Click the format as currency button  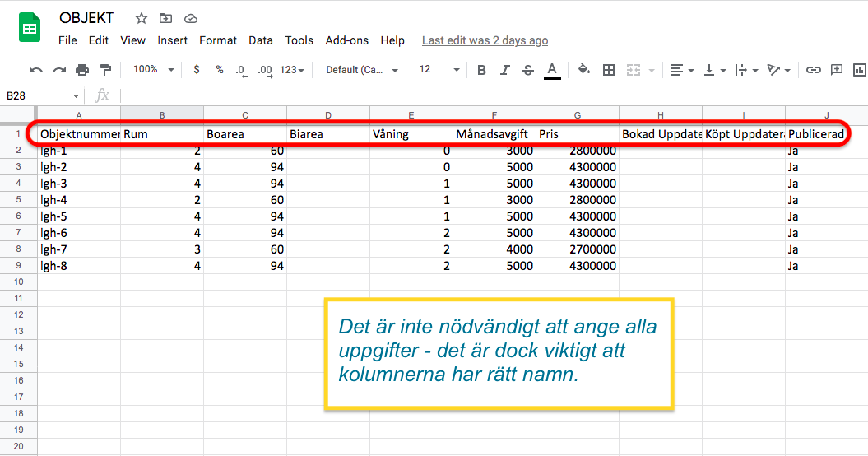197,70
